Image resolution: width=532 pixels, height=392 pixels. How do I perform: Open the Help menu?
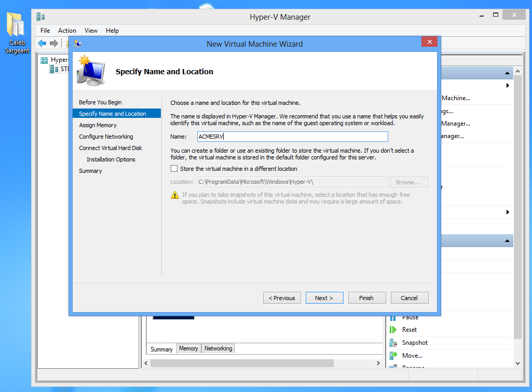click(x=112, y=31)
